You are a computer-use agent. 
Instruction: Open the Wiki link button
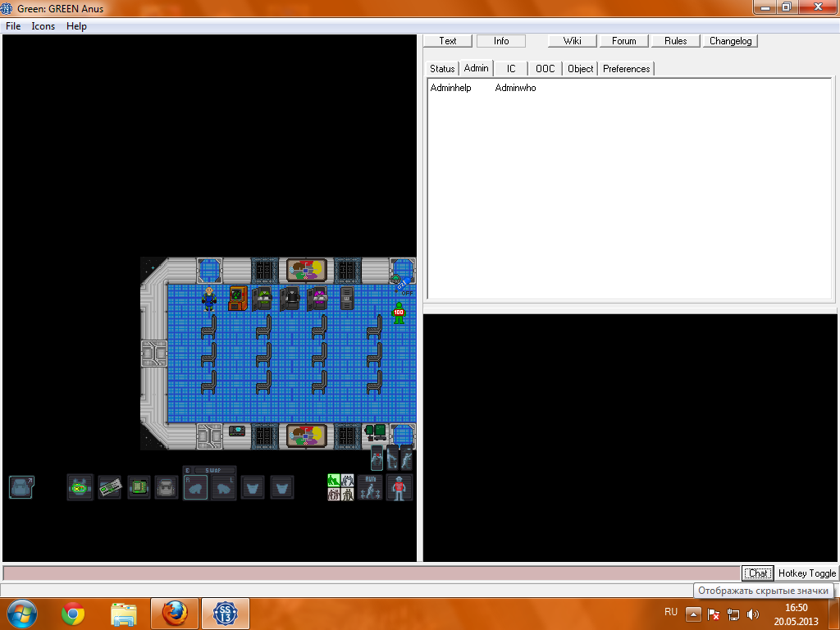click(572, 41)
